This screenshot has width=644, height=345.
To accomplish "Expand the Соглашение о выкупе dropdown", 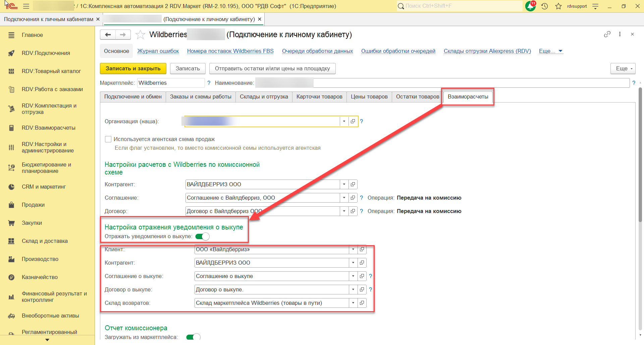I will click(x=353, y=276).
